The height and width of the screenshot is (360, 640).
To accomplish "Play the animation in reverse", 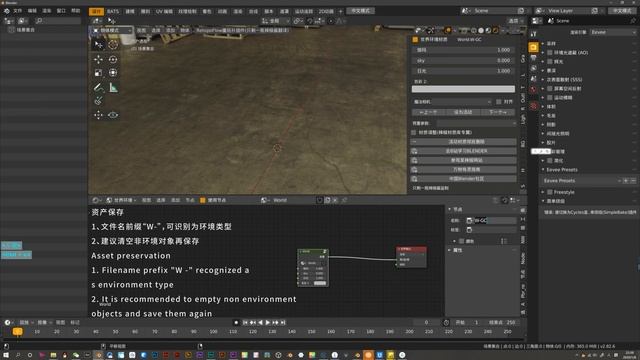I will [260, 322].
